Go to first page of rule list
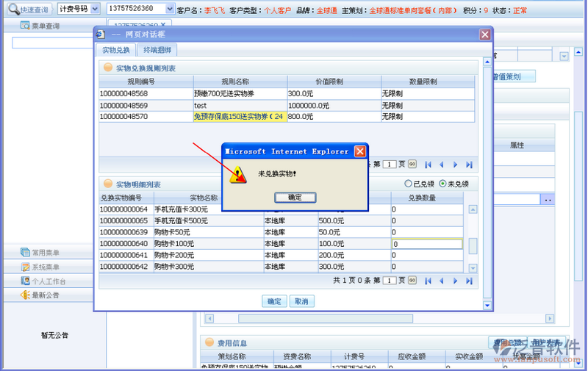The image size is (588, 371). [x=428, y=165]
